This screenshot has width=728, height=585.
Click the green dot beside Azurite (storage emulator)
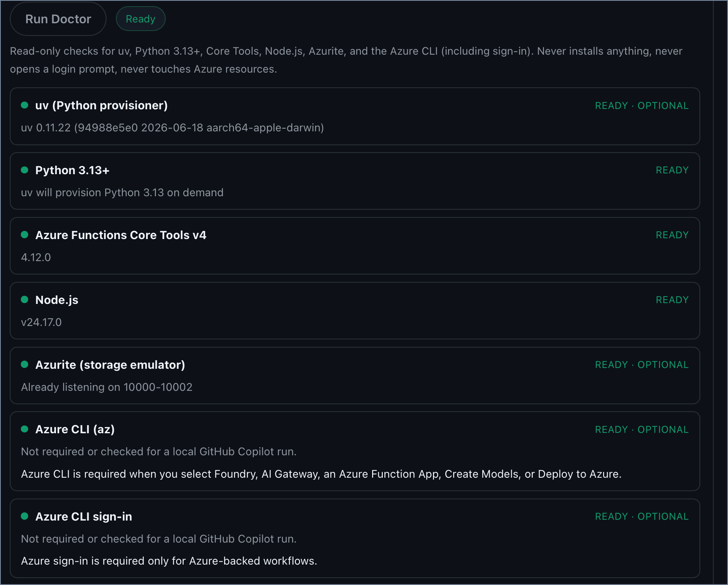point(24,365)
